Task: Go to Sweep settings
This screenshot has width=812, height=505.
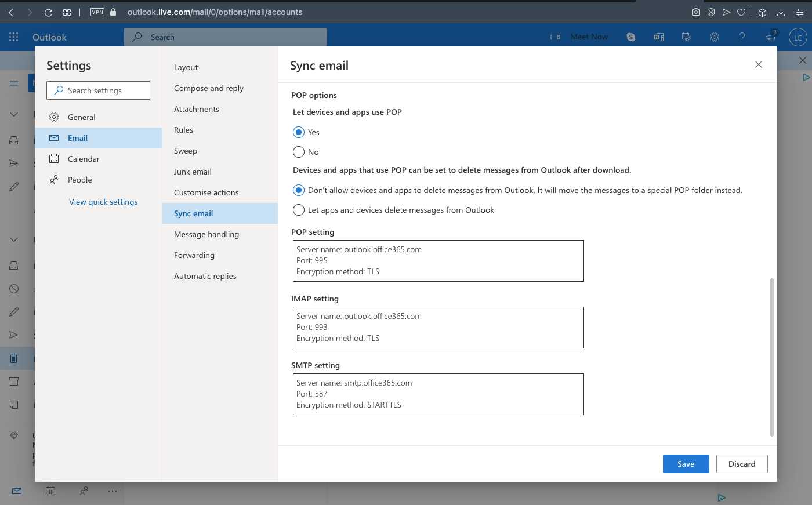Action: pyautogui.click(x=220, y=151)
